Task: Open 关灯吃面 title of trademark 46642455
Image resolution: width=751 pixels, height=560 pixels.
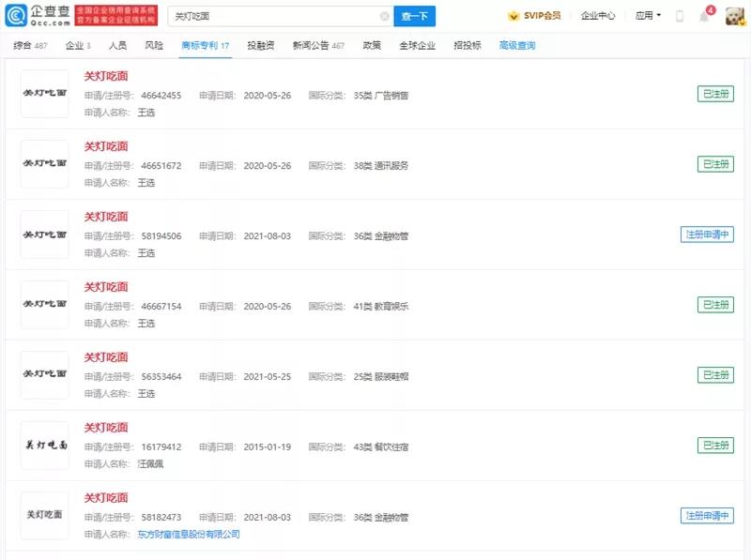Action: click(106, 76)
